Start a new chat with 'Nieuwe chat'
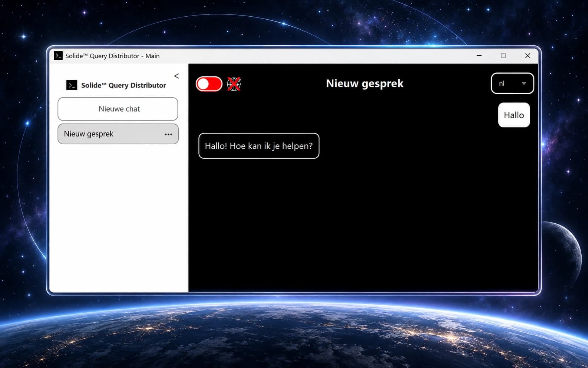This screenshot has width=588, height=368. click(118, 109)
